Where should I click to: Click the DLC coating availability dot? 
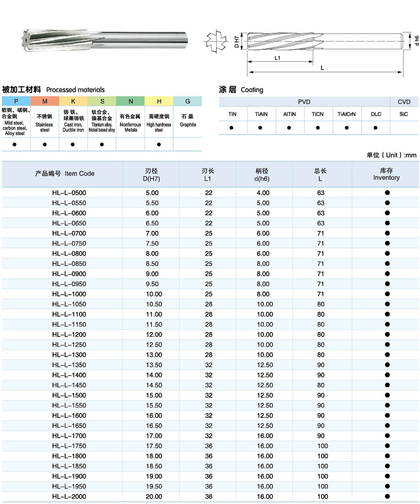click(x=375, y=128)
